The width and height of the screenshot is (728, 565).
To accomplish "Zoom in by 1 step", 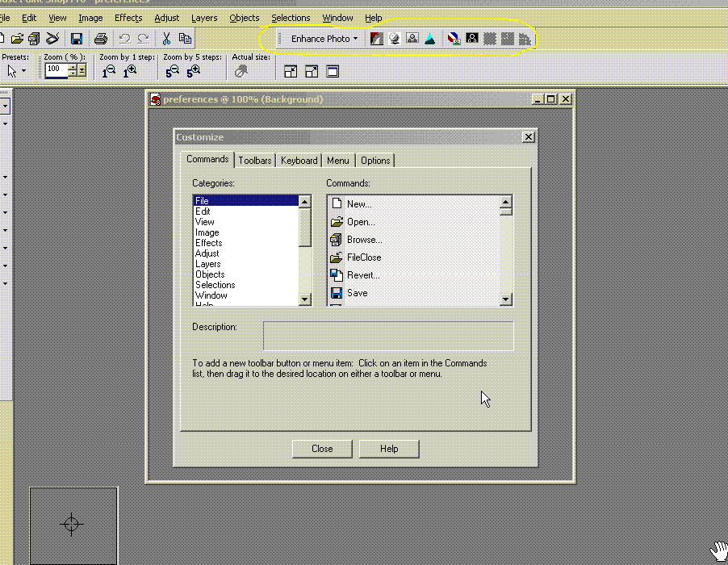I will (x=130, y=71).
